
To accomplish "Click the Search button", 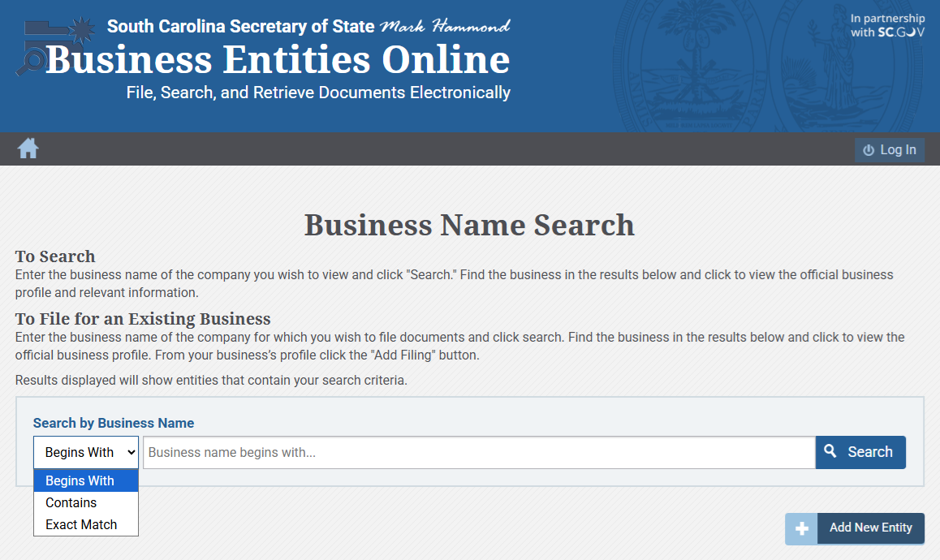I will point(860,451).
